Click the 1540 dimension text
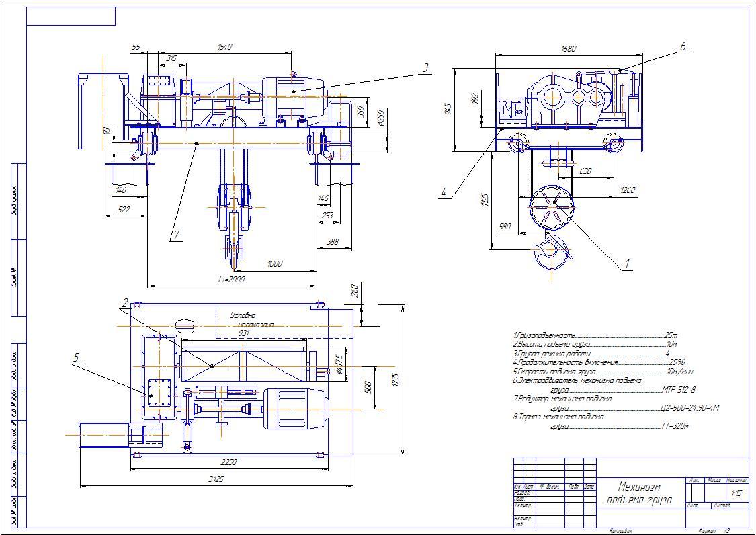 pos(224,46)
